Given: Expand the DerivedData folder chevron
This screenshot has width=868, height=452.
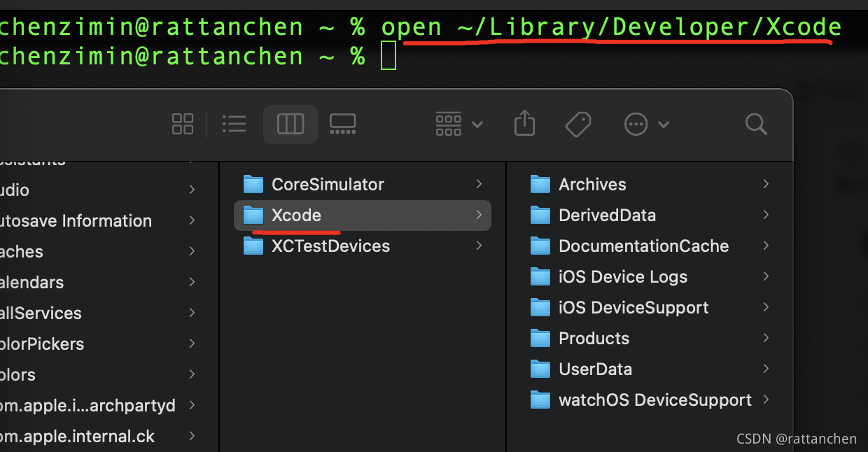Looking at the screenshot, I should point(766,215).
